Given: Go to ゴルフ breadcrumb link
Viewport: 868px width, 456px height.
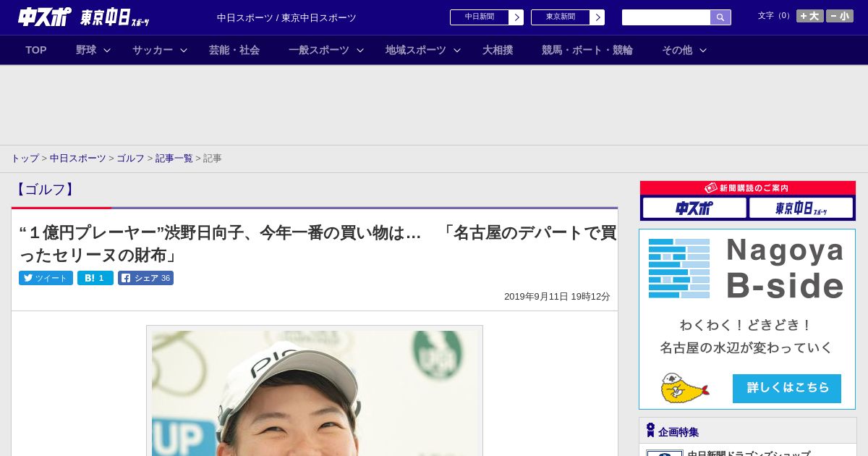Looking at the screenshot, I should point(131,159).
